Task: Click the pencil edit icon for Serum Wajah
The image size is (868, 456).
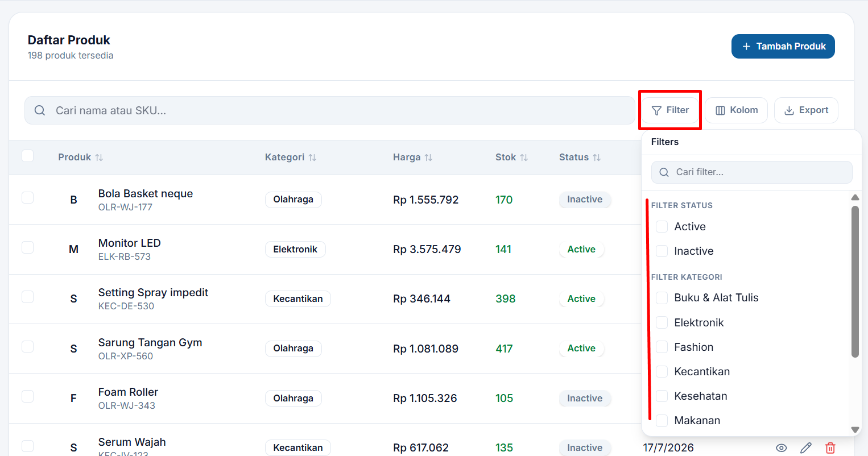Action: click(806, 448)
